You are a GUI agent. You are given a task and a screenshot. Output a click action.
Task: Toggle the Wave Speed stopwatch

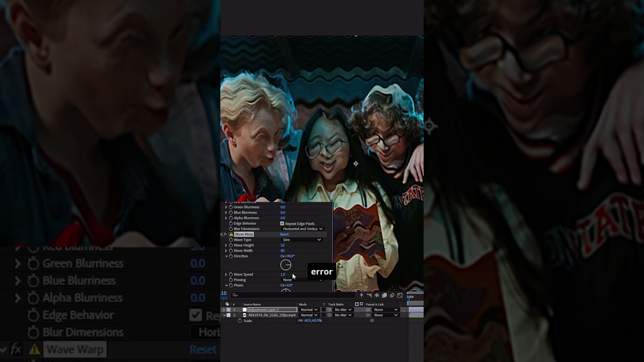point(231,275)
